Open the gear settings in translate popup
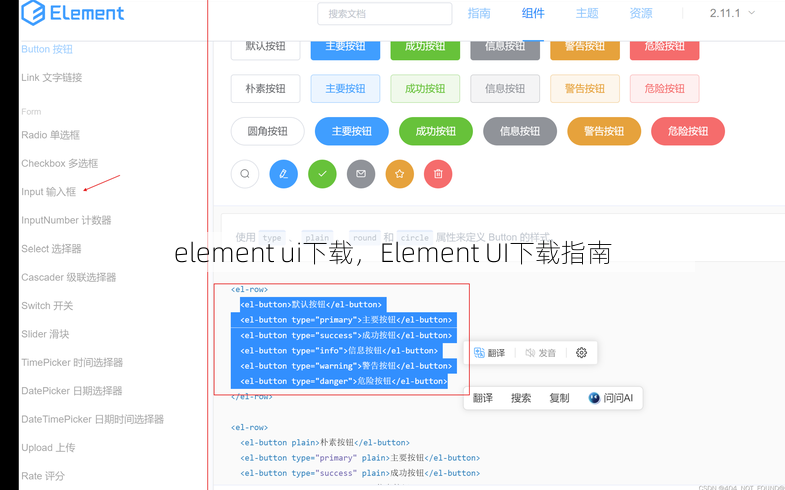The image size is (785, 490). 581,353
